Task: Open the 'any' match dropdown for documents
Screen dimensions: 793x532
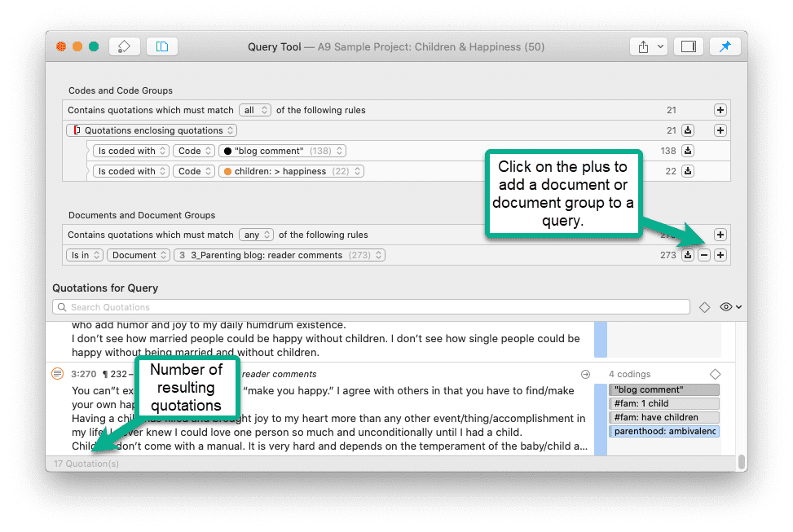Action: (x=257, y=235)
